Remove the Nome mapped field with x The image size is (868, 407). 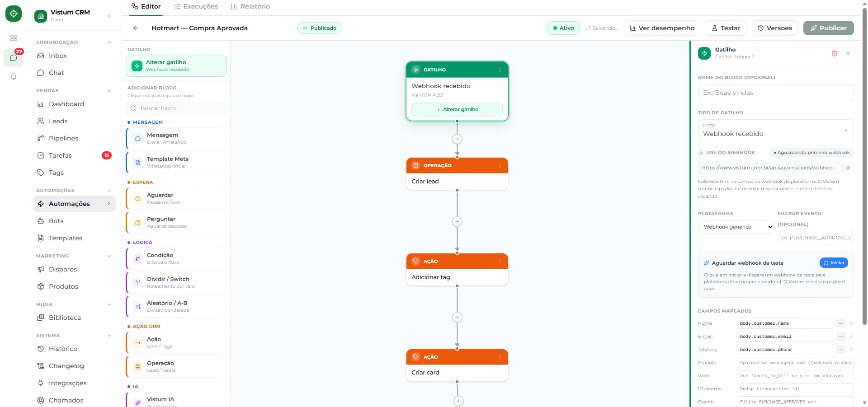(x=851, y=323)
